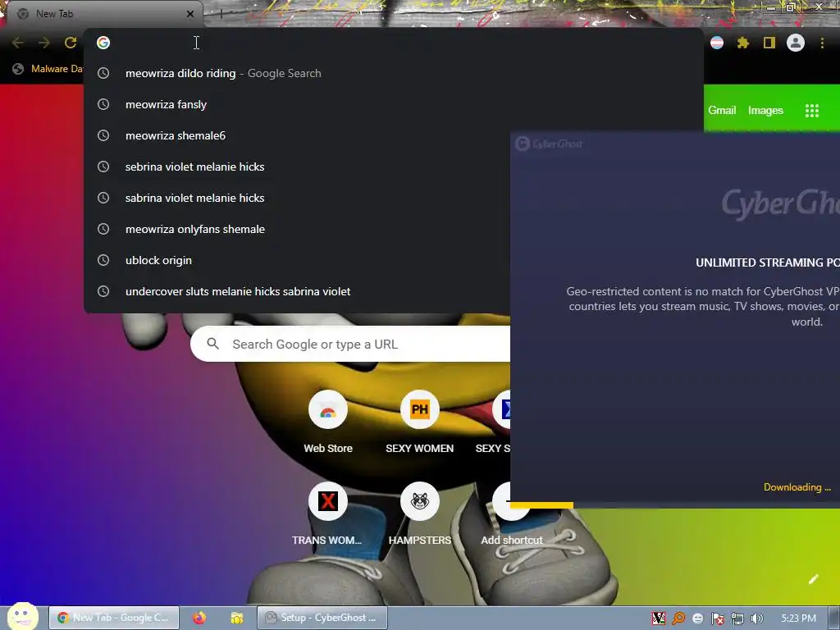Click the UNLIMITED STREAMING heading in CyberGhost
The image size is (840, 630).
click(767, 262)
